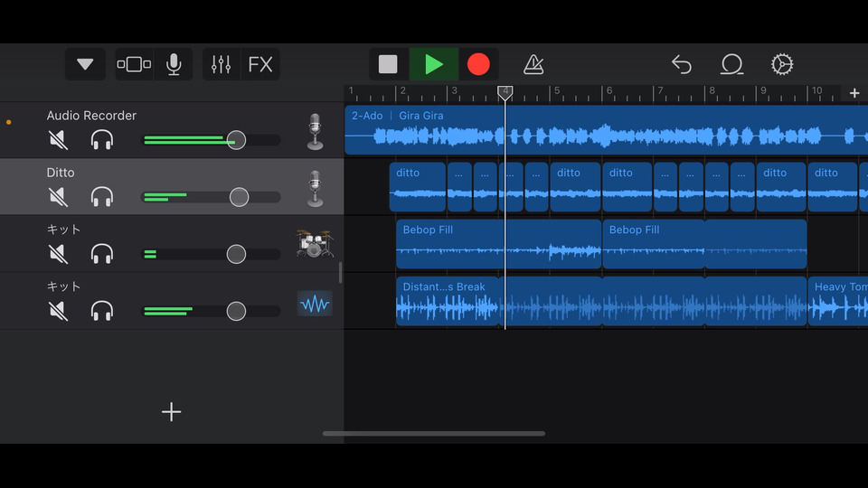Select the drum kit instrument icon
The height and width of the screenshot is (488, 868).
314,244
